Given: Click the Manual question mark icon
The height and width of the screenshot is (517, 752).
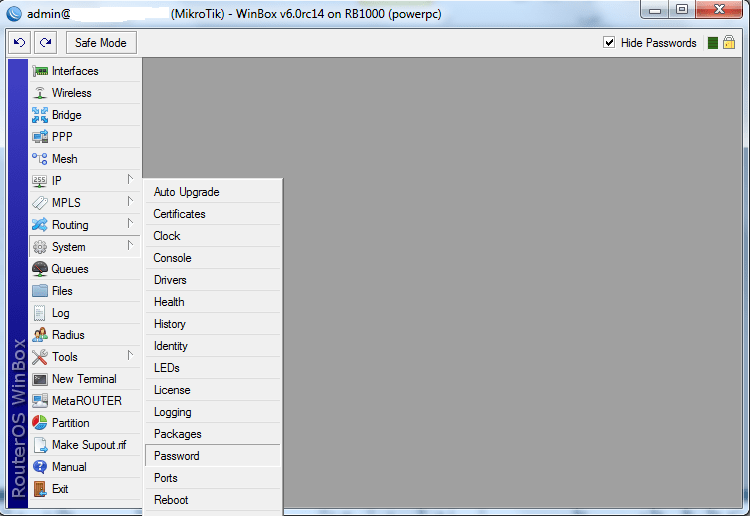Looking at the screenshot, I should tap(40, 467).
